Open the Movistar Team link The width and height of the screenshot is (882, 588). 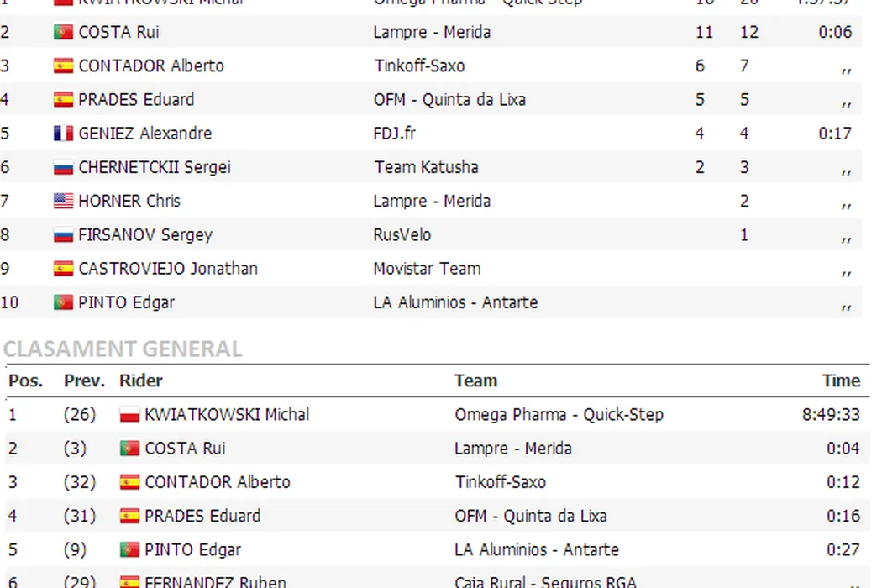pos(427,269)
